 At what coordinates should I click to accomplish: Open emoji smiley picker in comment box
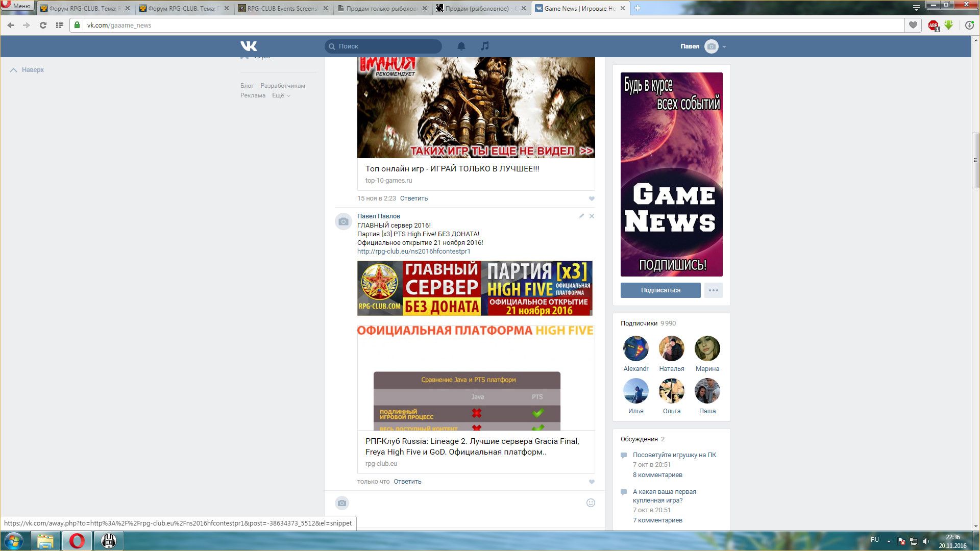click(x=591, y=503)
